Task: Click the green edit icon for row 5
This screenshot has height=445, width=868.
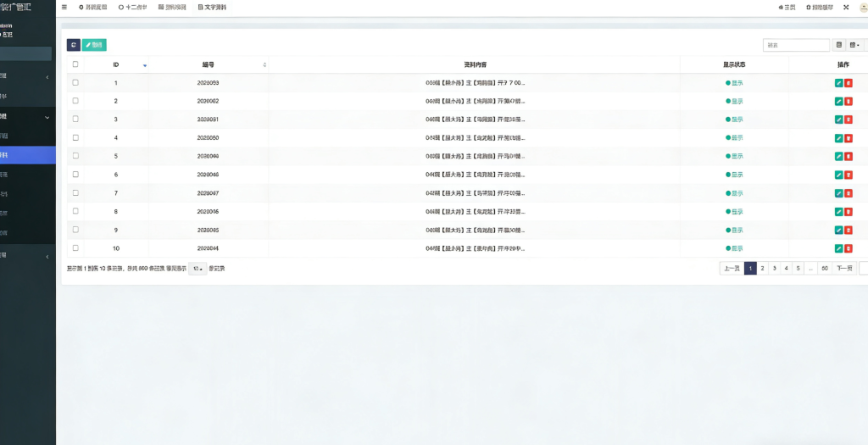Action: (x=838, y=156)
